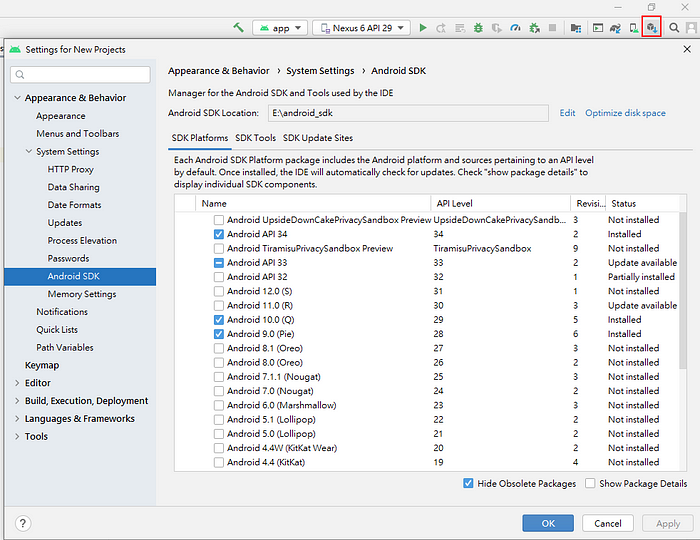Open the Device Manager icon
Viewport: 700px width, 540px height.
[633, 28]
